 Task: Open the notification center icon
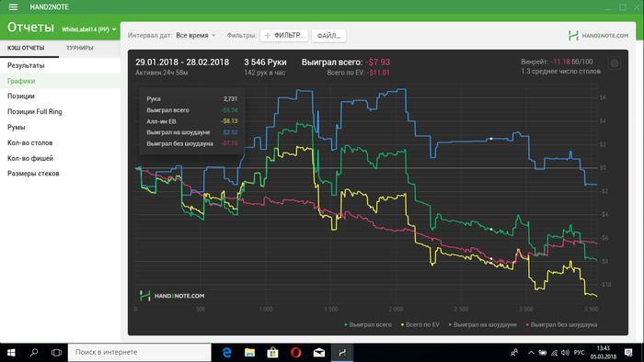(628, 353)
